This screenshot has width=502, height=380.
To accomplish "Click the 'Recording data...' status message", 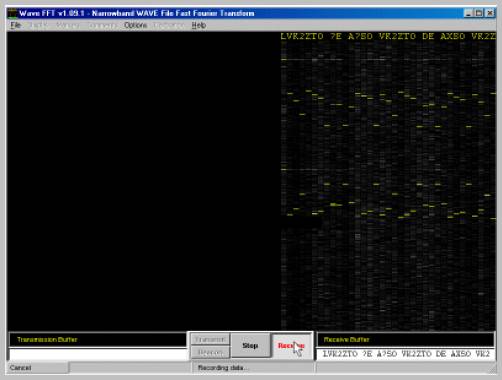I will pyautogui.click(x=222, y=368).
